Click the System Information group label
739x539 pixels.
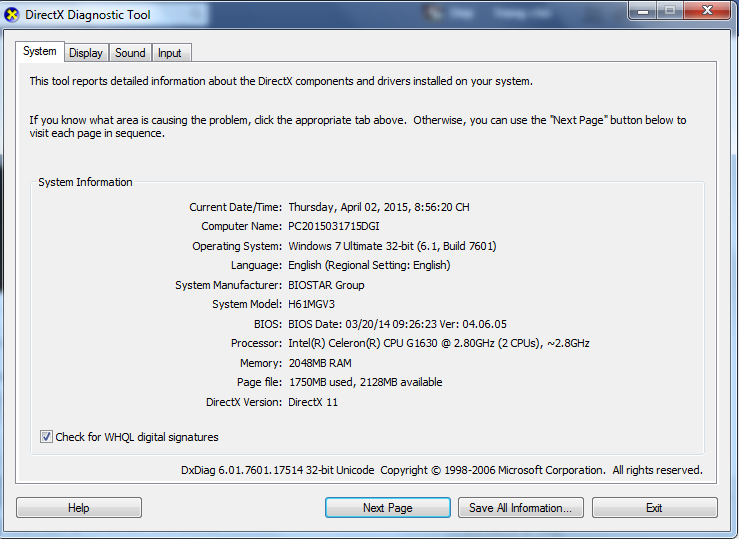[85, 182]
